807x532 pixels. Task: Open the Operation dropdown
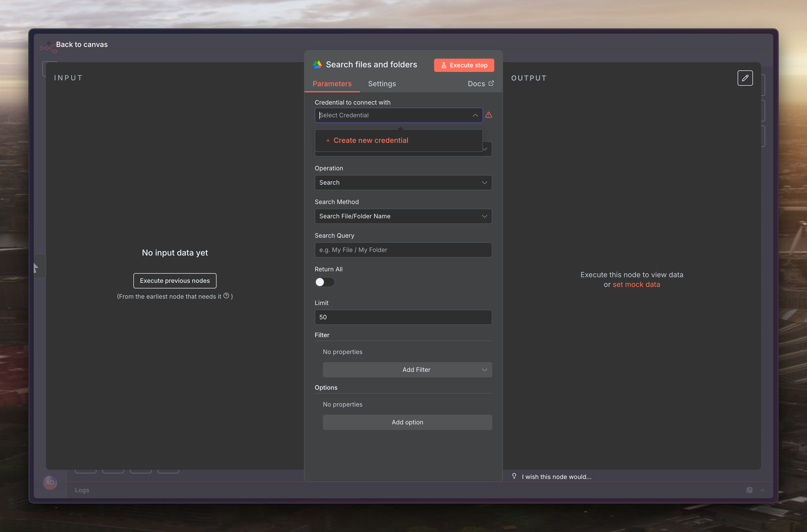click(x=403, y=183)
